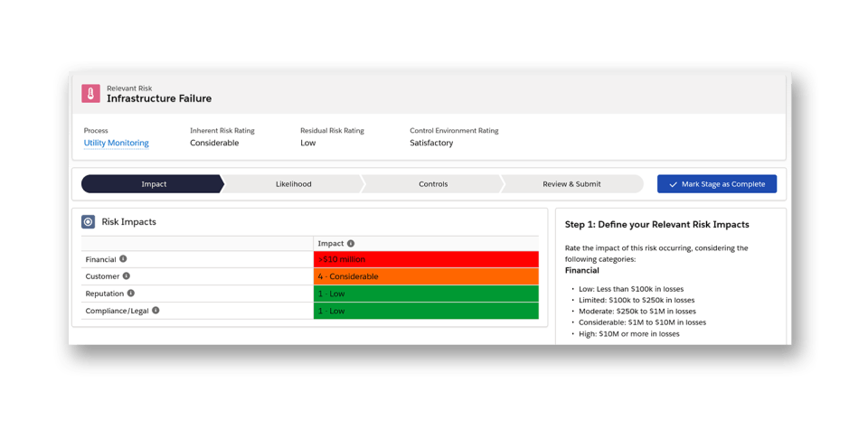Click the Relevant Risk label
This screenshot has width=868, height=429.
tap(129, 88)
